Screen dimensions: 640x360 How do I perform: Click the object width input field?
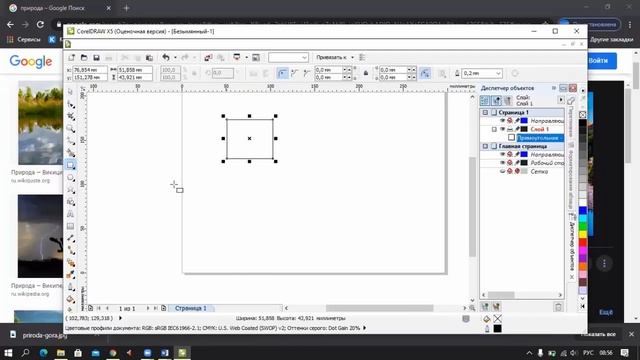click(135, 70)
